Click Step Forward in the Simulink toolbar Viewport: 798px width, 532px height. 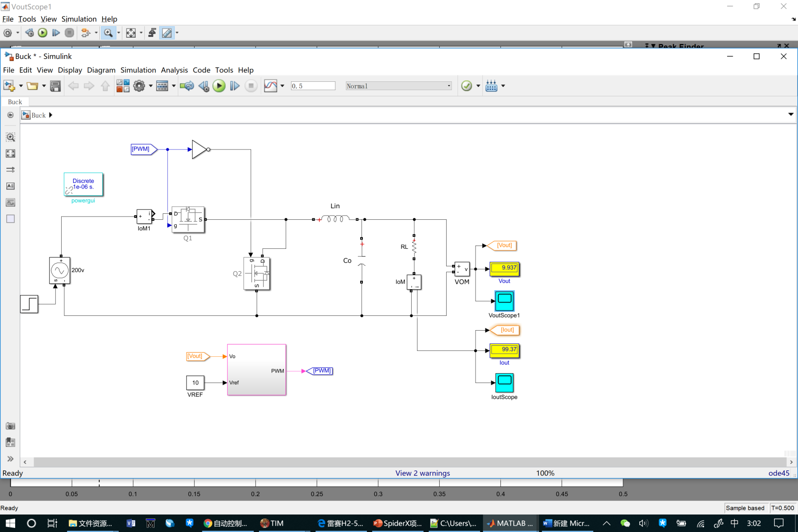tap(235, 86)
